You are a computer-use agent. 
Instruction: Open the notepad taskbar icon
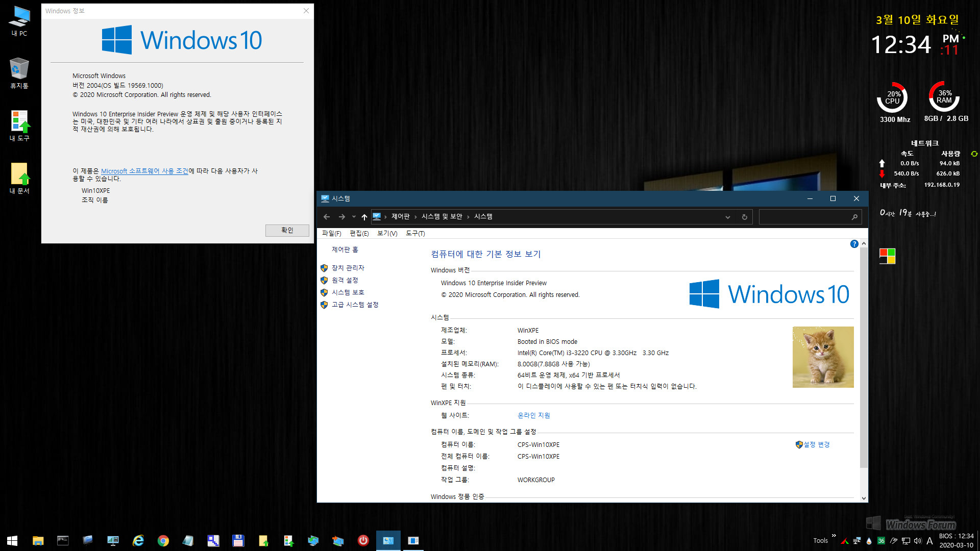[188, 540]
